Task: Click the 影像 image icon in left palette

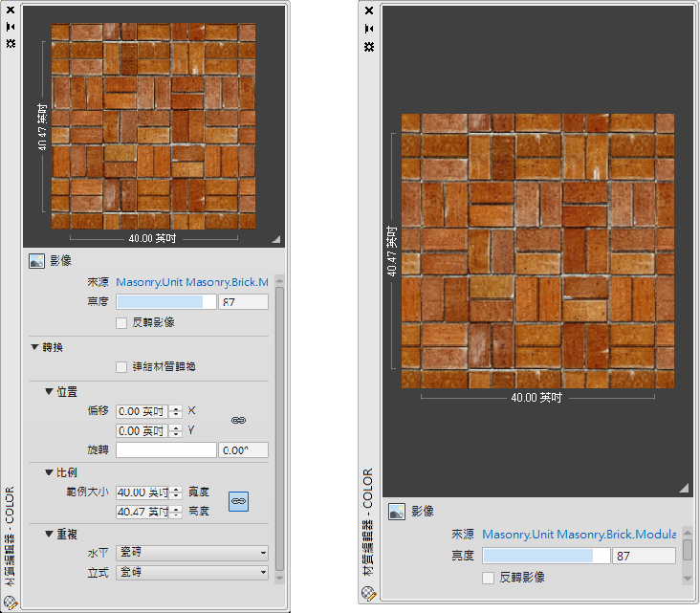Action: (36, 261)
